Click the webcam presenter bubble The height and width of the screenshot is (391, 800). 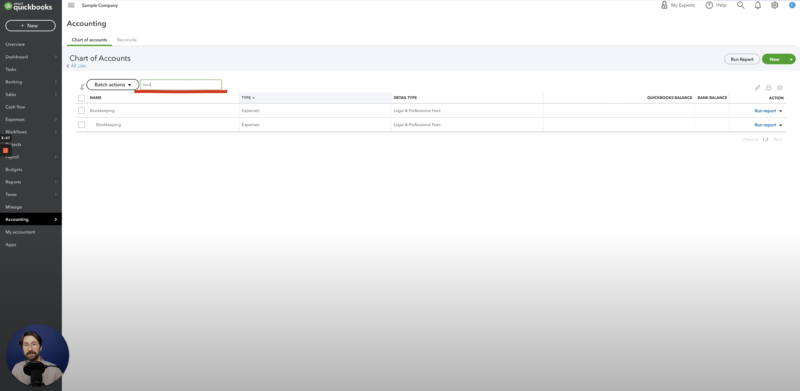[x=37, y=355]
